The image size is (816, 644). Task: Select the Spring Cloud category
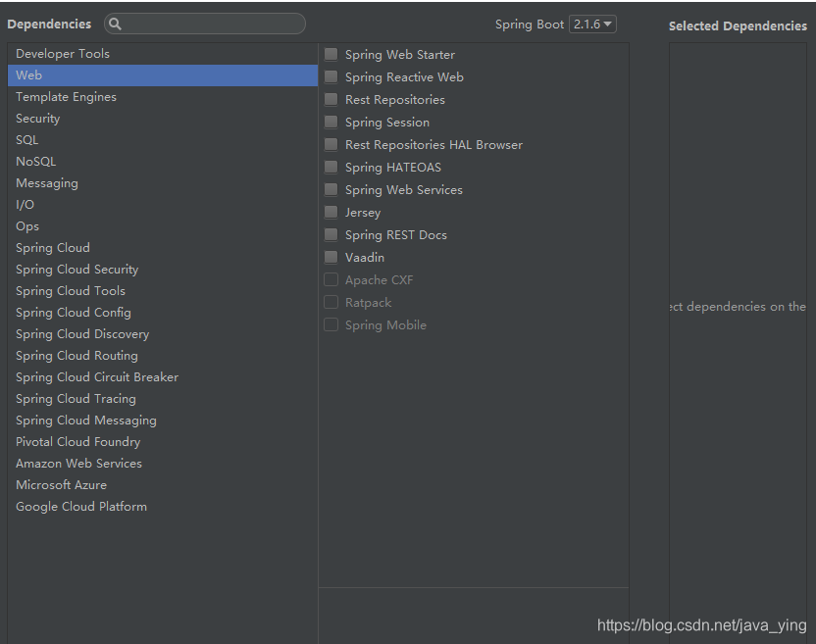click(163, 248)
